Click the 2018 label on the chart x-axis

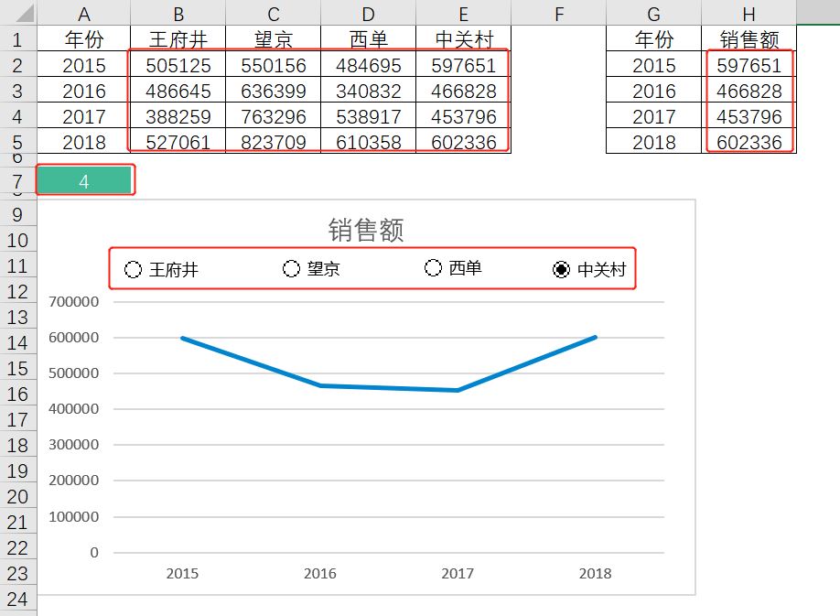tap(596, 573)
